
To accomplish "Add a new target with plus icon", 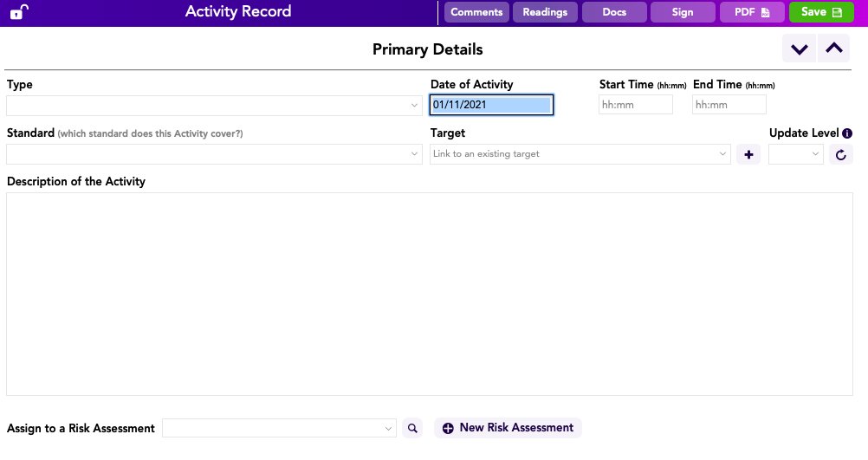I will point(748,154).
